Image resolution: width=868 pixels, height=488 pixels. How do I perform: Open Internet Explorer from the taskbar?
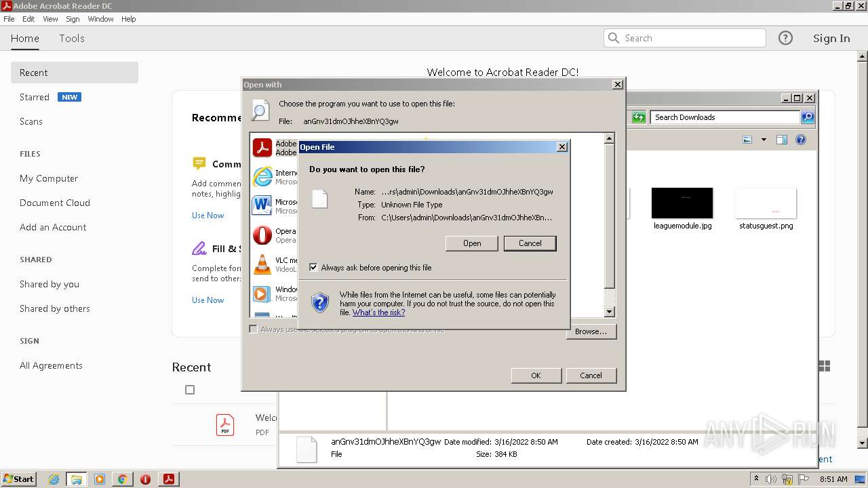[54, 479]
